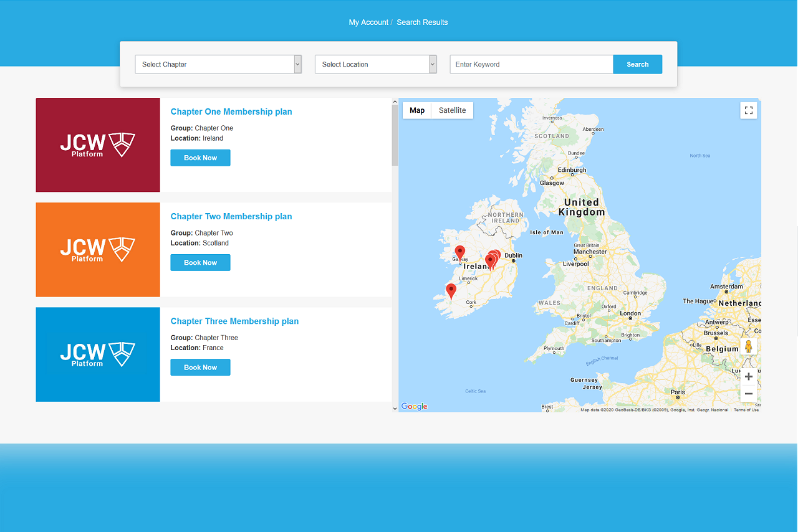Click the Enter Keyword input field
The image size is (798, 532).
(531, 64)
